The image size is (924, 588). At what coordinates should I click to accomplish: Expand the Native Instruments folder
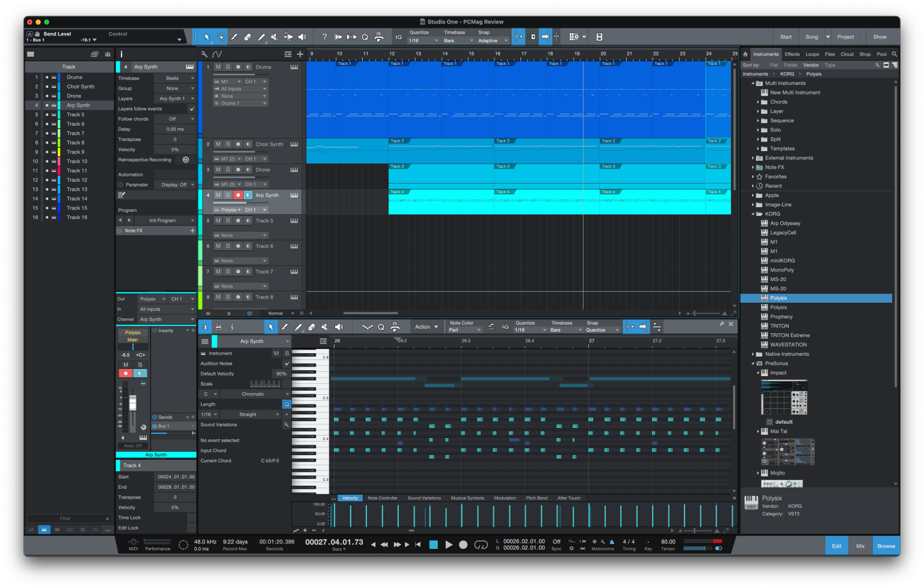tap(753, 354)
